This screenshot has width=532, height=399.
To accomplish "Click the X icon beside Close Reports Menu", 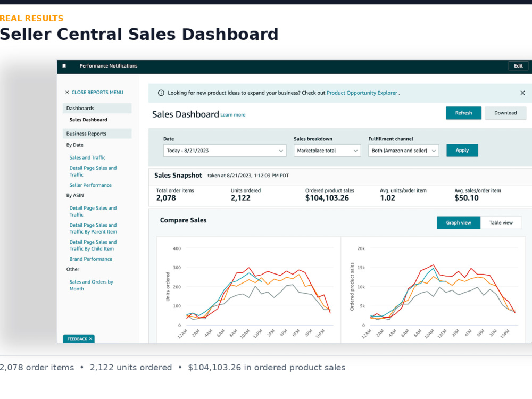I will click(x=67, y=92).
